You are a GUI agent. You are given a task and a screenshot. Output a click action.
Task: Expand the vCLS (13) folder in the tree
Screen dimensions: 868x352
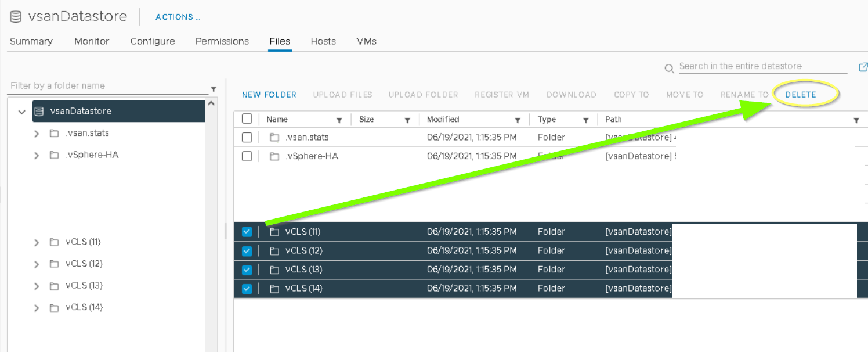tap(37, 286)
